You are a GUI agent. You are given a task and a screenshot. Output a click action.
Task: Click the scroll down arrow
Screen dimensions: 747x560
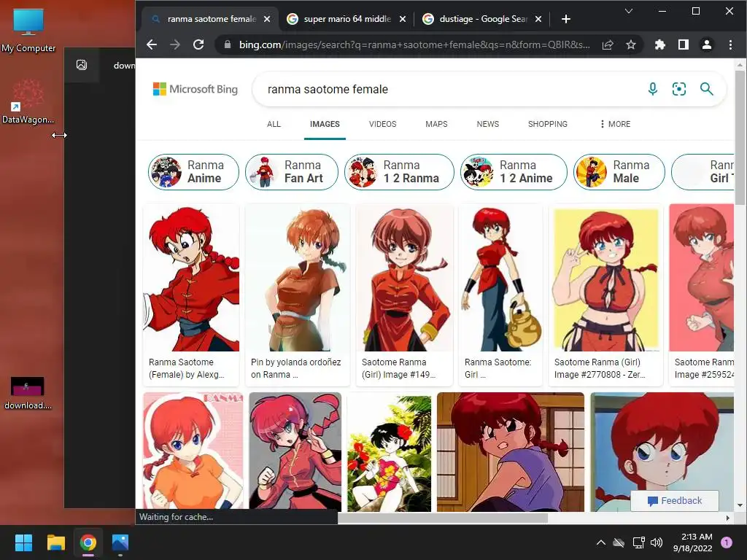(740, 505)
